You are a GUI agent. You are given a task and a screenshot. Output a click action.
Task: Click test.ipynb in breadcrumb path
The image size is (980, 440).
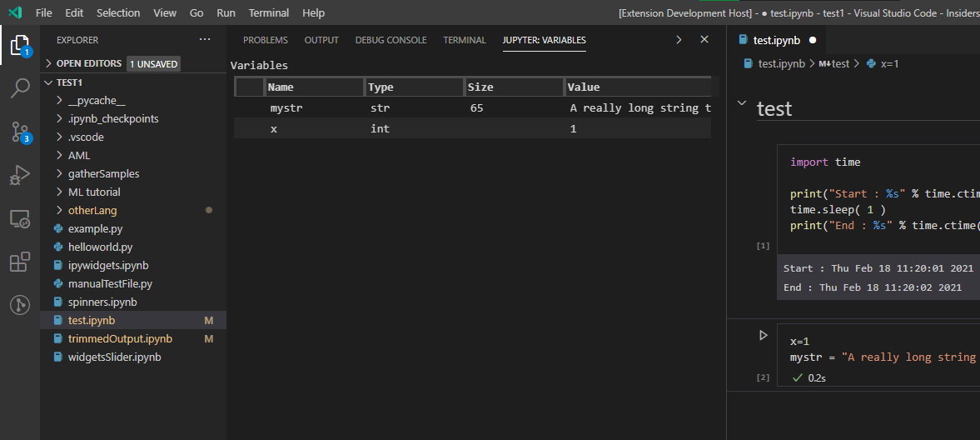781,63
